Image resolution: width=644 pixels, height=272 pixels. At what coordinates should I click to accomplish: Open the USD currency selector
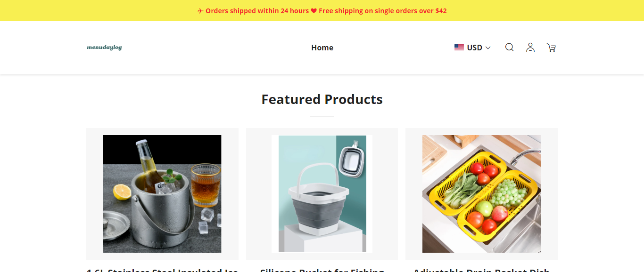(x=474, y=48)
